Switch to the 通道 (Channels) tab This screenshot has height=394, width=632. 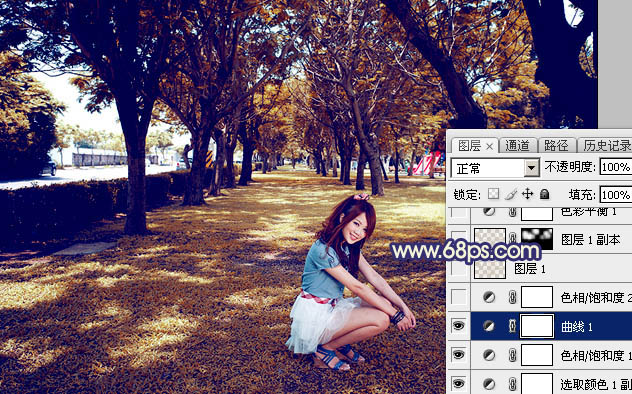tap(517, 146)
